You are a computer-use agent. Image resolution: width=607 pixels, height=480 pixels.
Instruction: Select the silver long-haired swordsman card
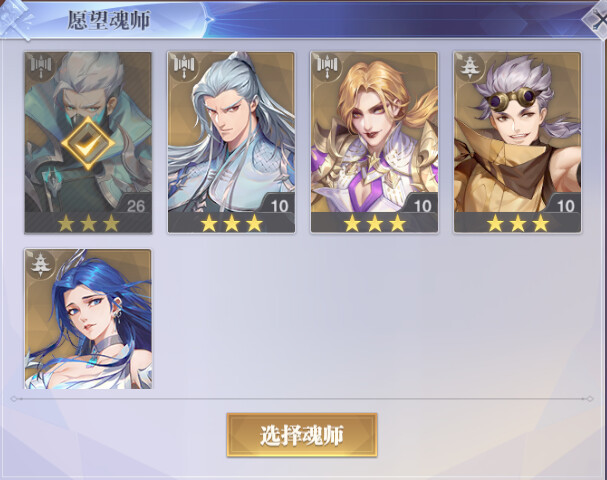click(x=231, y=143)
